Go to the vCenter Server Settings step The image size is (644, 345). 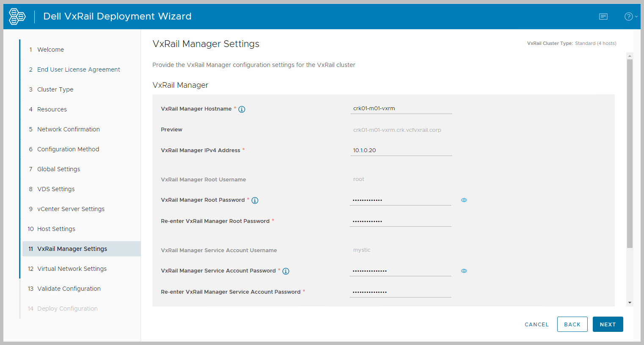pos(71,209)
